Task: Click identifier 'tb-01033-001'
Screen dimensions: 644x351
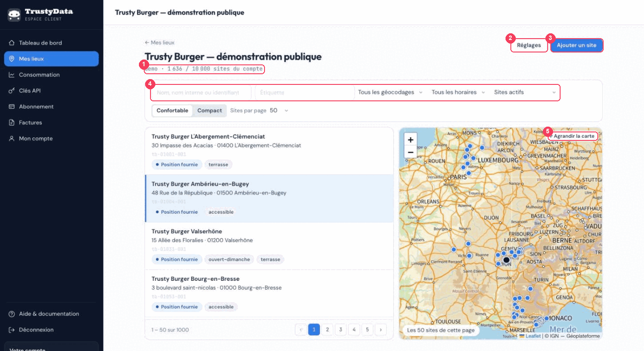Action: coord(169,249)
